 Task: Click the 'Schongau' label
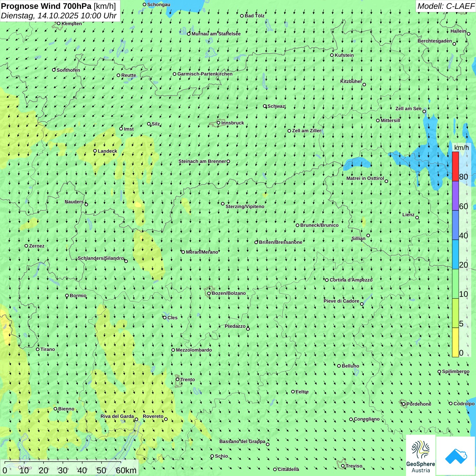(x=159, y=4)
